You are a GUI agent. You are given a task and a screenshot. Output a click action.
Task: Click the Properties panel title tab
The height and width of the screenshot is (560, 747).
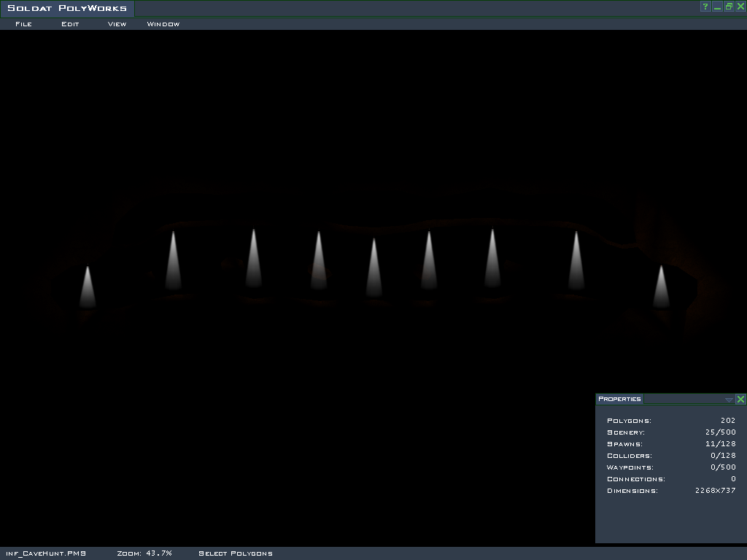coord(619,399)
